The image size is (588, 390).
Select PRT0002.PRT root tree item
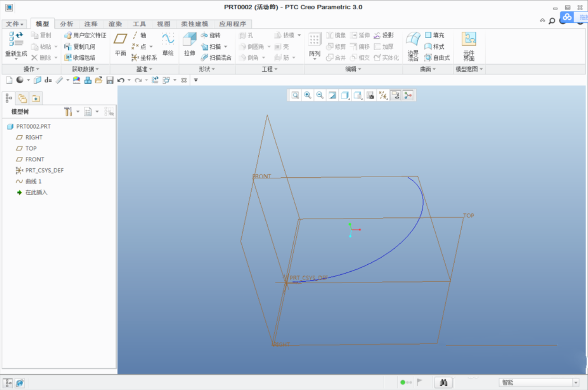tap(29, 126)
